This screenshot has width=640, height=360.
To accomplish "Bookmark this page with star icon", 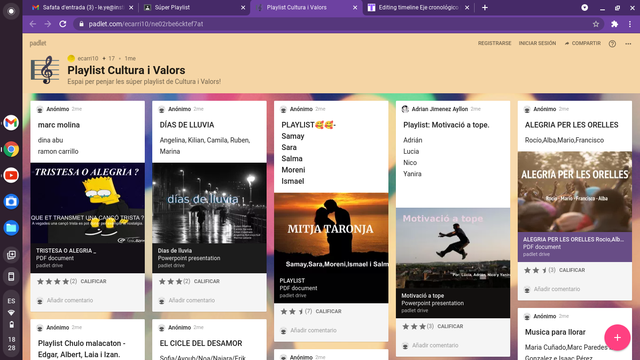I will (x=596, y=24).
